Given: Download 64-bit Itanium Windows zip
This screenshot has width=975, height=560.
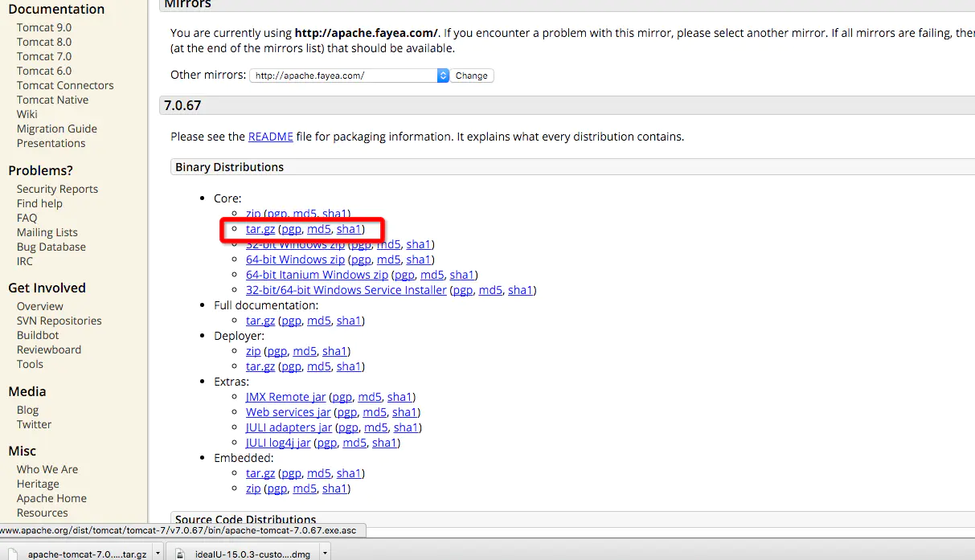Looking at the screenshot, I should coord(317,275).
